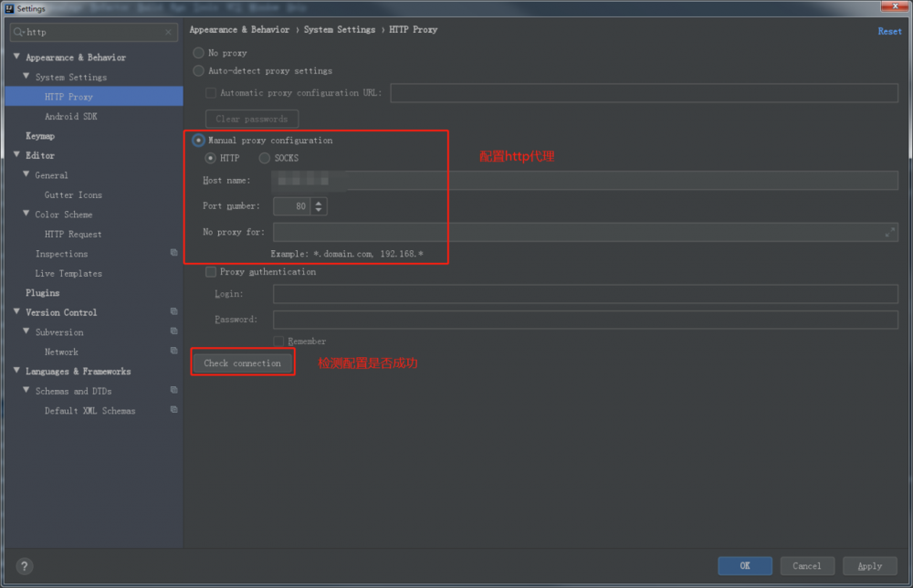Open the HTTP Proxy settings page
Image resolution: width=913 pixels, height=588 pixels.
(94, 97)
